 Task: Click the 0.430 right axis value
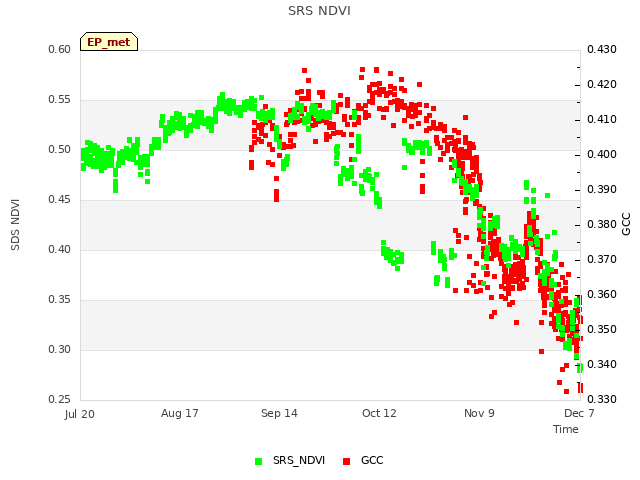pyautogui.click(x=602, y=49)
